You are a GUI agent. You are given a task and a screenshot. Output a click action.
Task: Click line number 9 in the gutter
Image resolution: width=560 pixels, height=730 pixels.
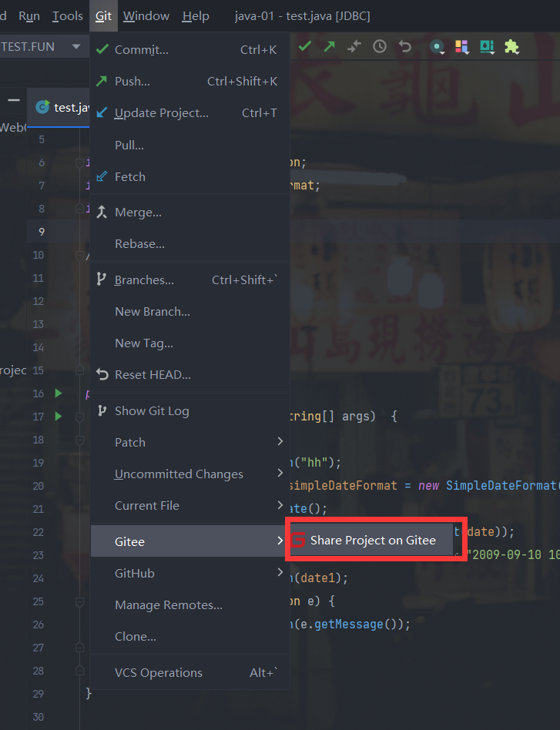pyautogui.click(x=42, y=232)
